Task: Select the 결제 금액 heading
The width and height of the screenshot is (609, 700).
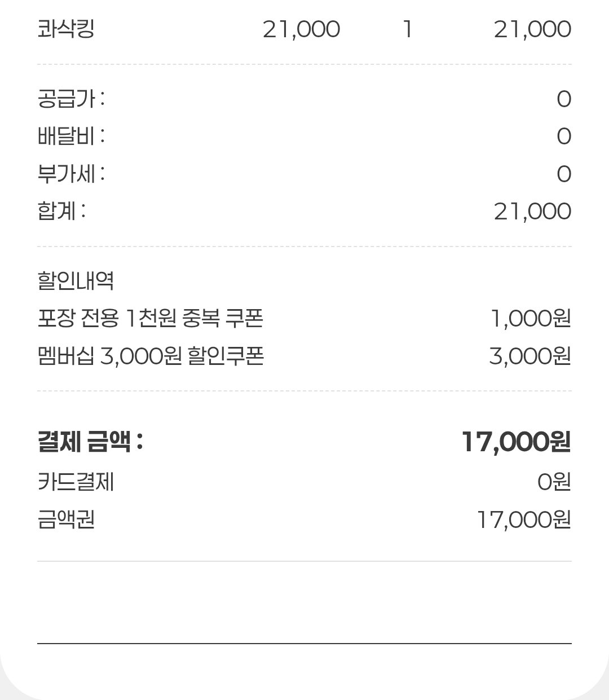Action: click(90, 442)
